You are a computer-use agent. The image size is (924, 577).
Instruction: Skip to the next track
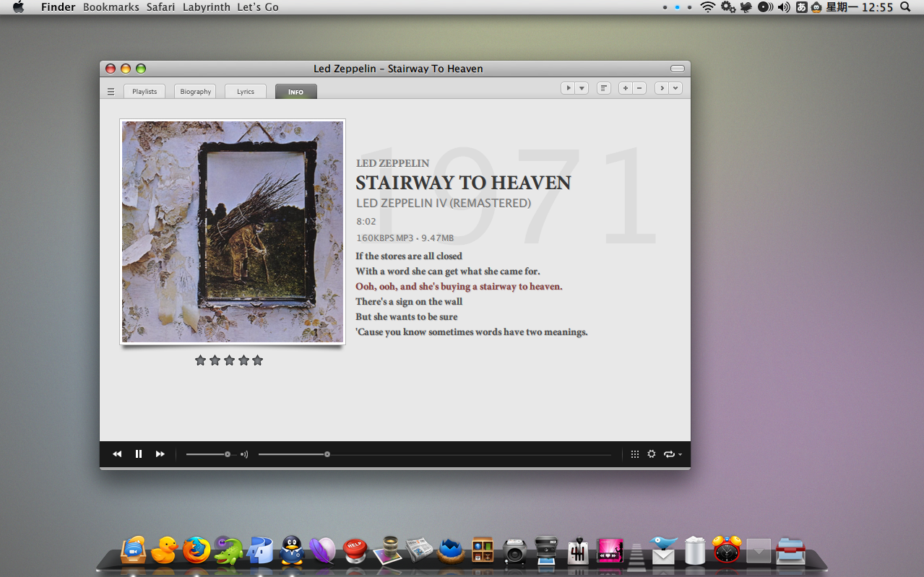pyautogui.click(x=160, y=454)
